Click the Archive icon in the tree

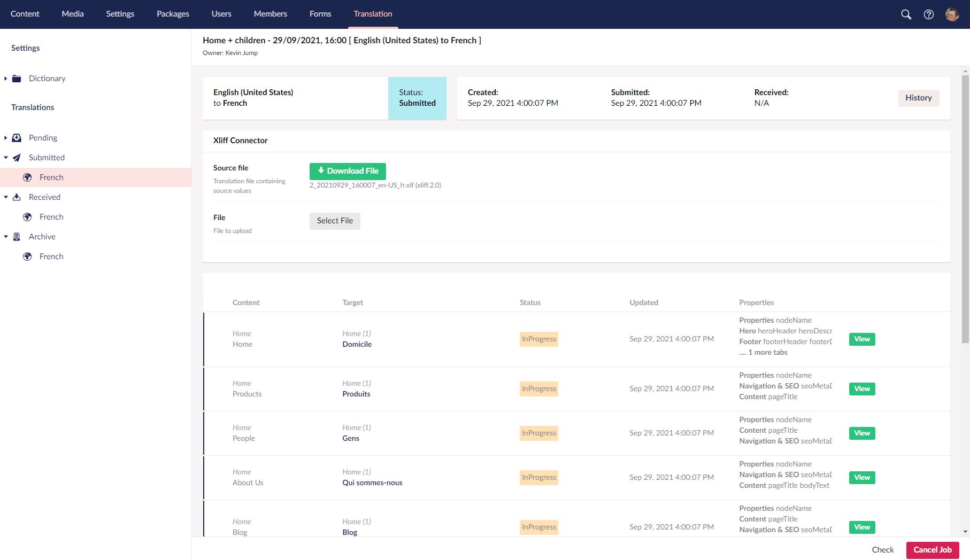[x=17, y=237]
